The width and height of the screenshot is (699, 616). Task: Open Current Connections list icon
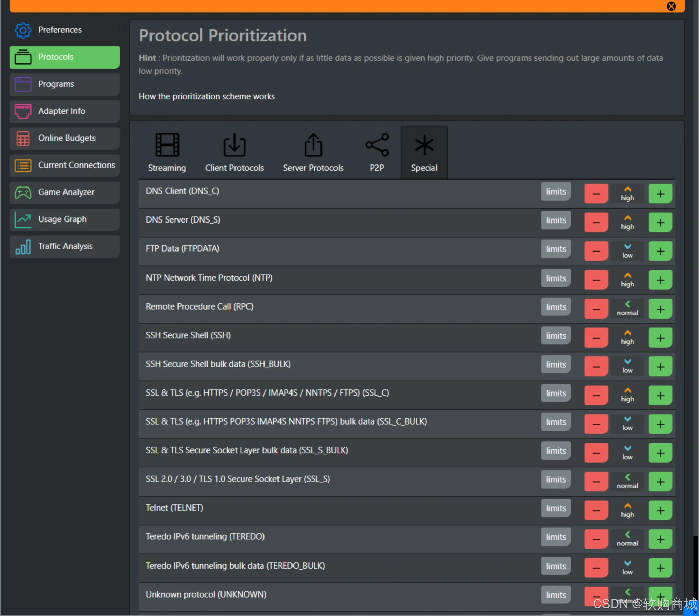23,166
